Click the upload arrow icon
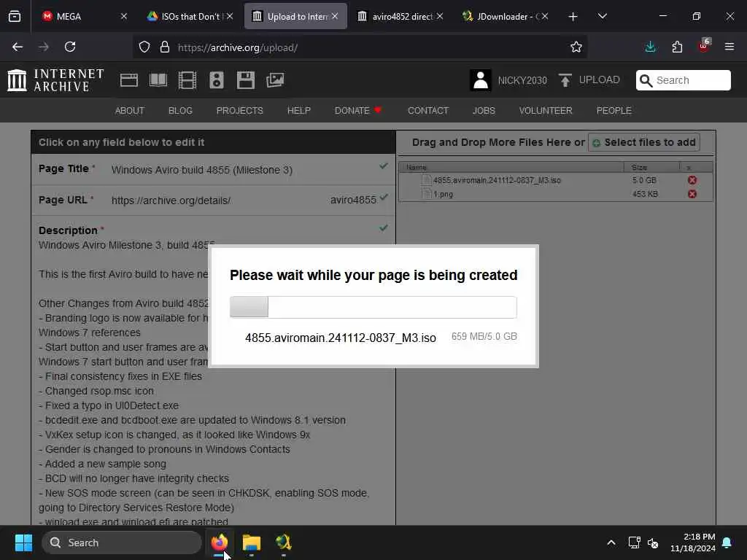This screenshot has height=560, width=747. (x=565, y=80)
